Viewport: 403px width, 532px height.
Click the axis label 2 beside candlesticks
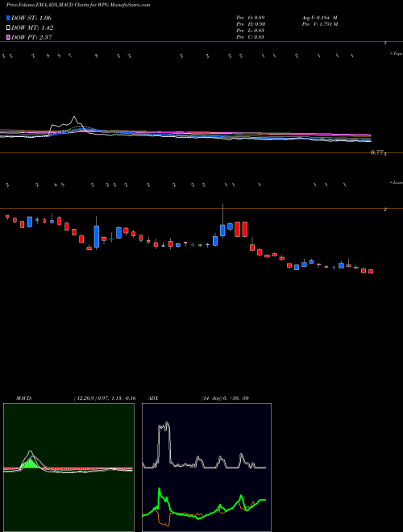point(385,210)
